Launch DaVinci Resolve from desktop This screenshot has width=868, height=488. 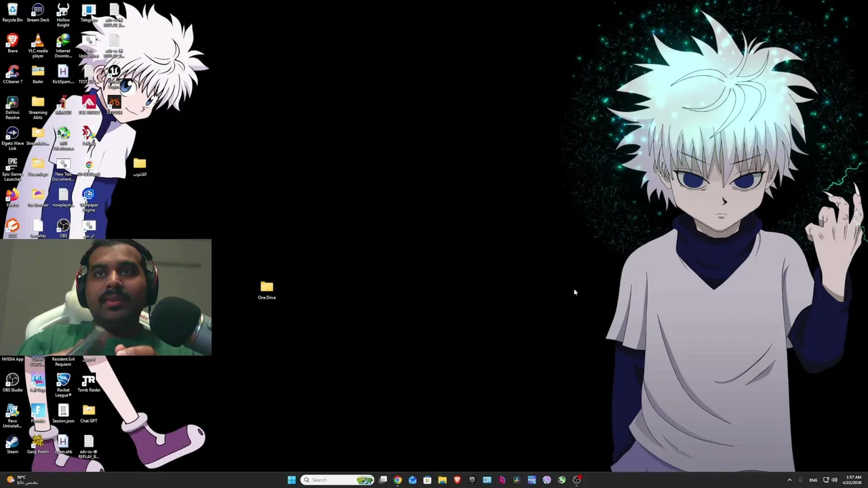12,108
